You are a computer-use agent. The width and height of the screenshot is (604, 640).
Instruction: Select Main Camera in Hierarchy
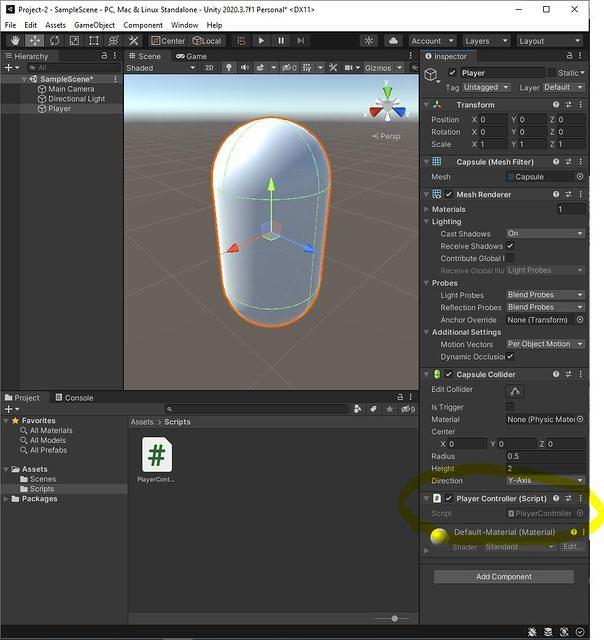click(71, 89)
